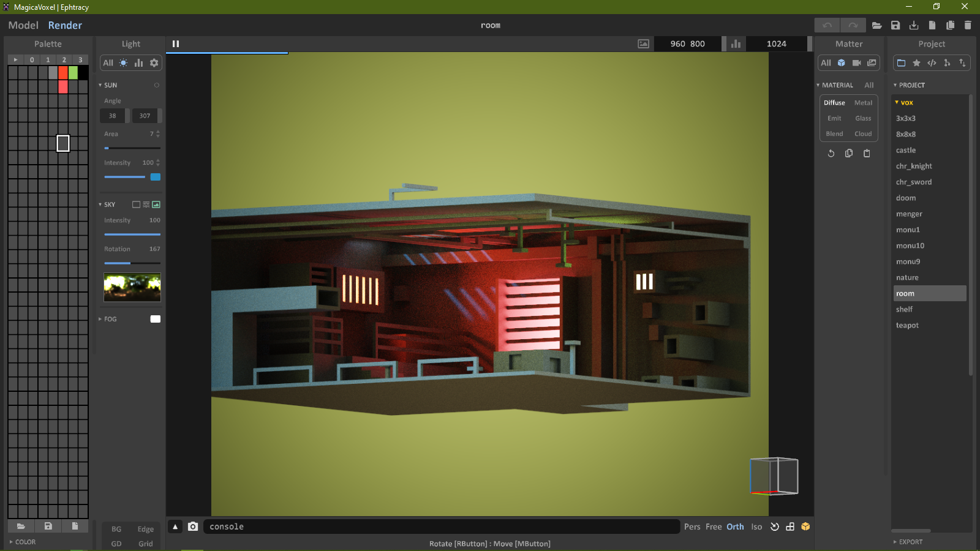Expand the console with the up-triangle button
The image size is (980, 551).
pos(175,527)
